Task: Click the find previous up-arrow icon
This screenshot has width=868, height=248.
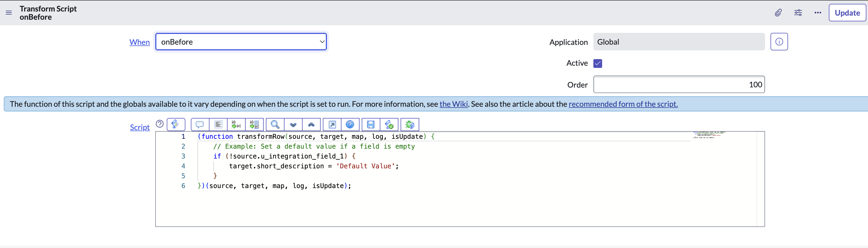Action: click(x=311, y=125)
